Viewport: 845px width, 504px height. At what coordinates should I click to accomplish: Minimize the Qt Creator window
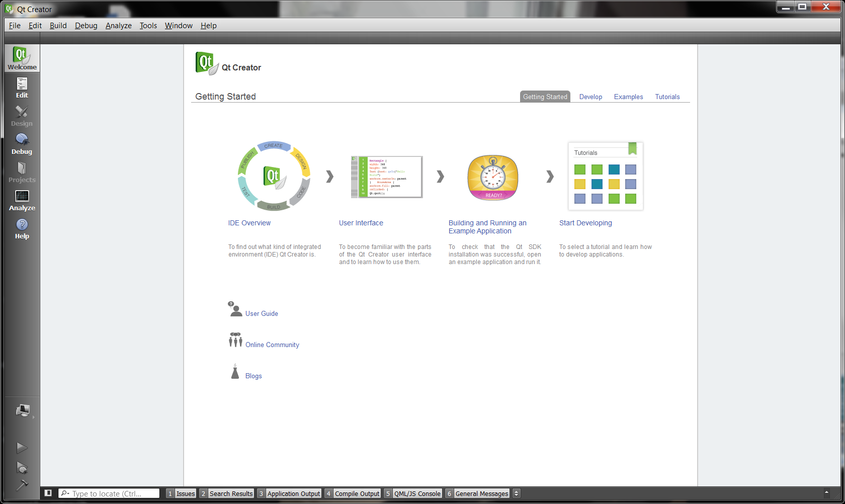[x=786, y=7]
